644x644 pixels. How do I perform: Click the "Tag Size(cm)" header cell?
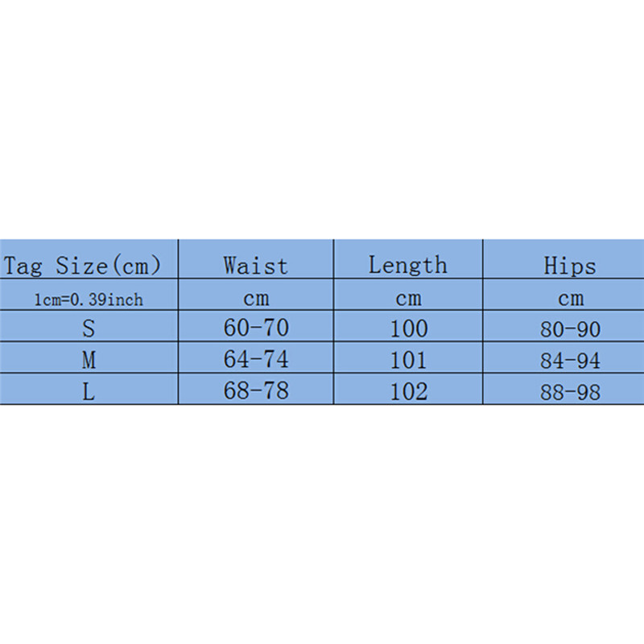pyautogui.click(x=83, y=265)
